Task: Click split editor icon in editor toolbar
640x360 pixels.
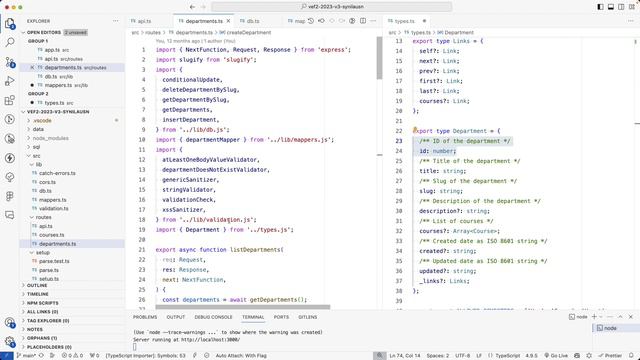Action: (x=363, y=21)
